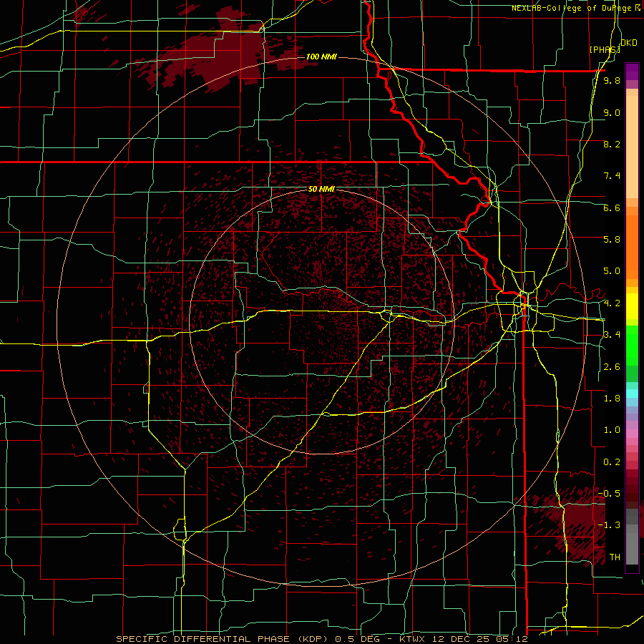Click the 3.4 scale value
The height and width of the screenshot is (644, 644).
(612, 335)
